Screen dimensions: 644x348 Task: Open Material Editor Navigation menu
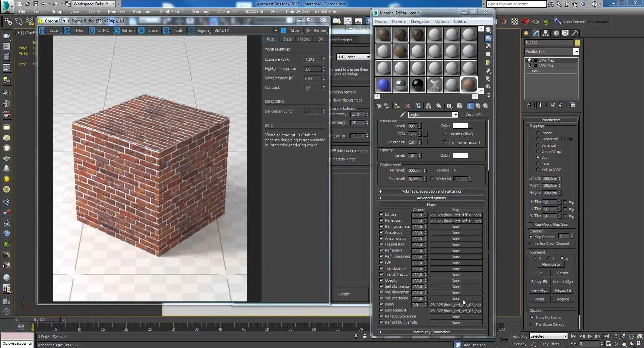coord(420,21)
